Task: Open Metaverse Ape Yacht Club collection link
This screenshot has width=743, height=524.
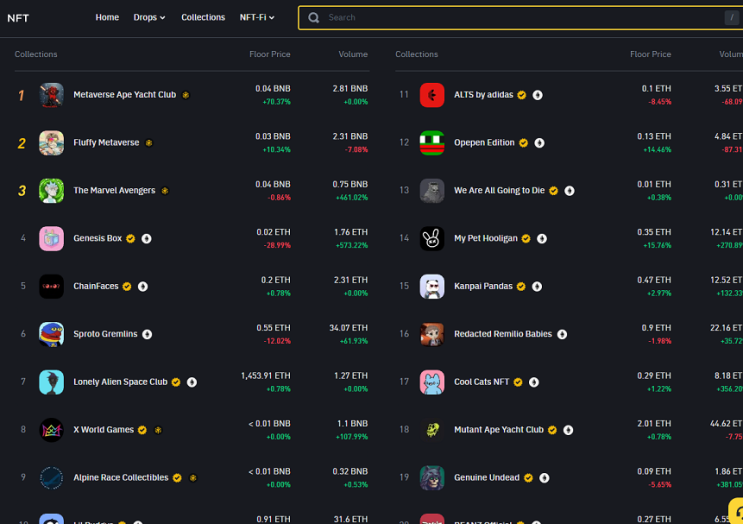Action: click(x=125, y=95)
